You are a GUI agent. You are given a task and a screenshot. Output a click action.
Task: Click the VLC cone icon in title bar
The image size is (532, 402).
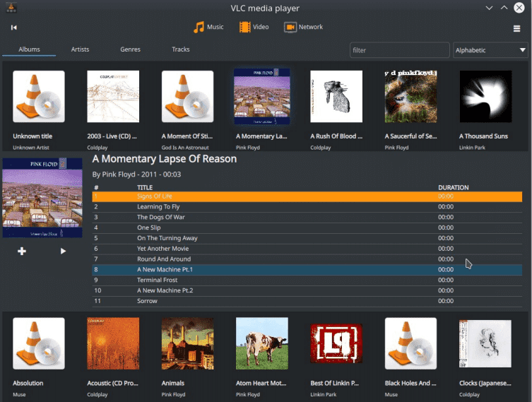(11, 8)
